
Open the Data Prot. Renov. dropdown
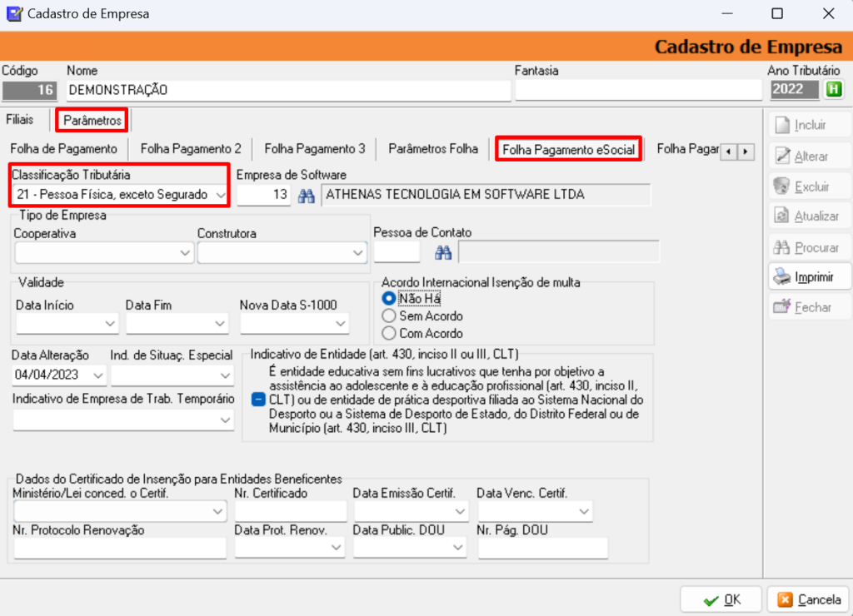[337, 548]
